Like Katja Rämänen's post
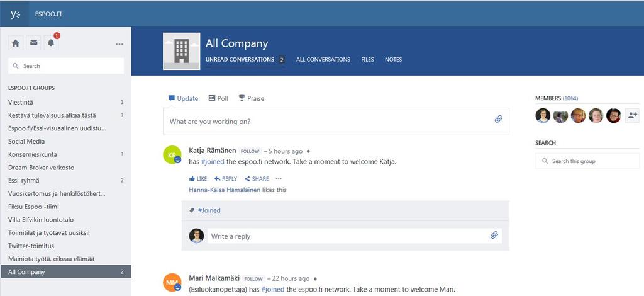This screenshot has height=296, width=644. (198, 179)
